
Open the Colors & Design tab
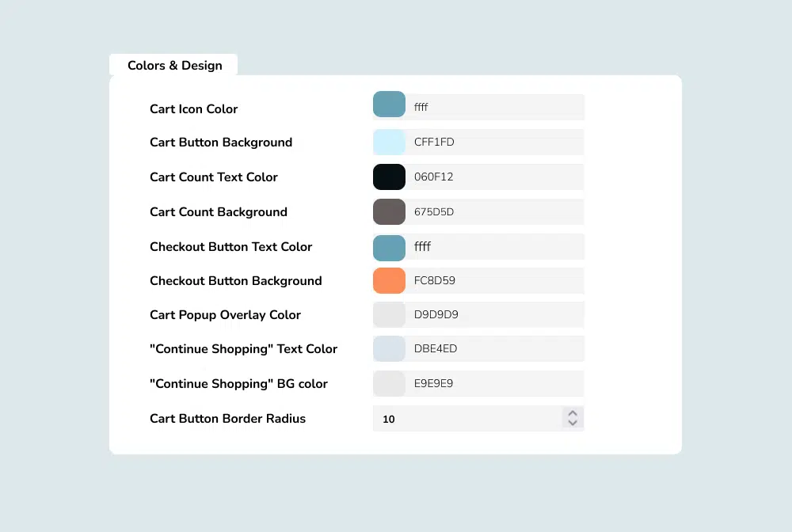174,66
